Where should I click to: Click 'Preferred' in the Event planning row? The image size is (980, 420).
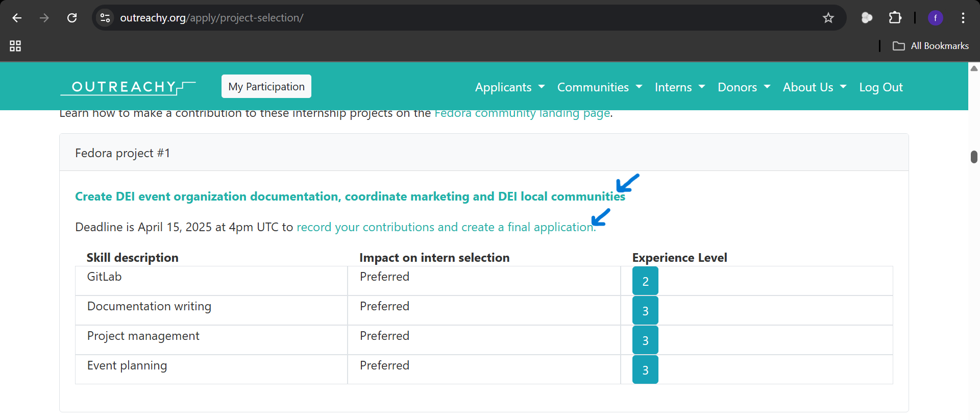(x=384, y=365)
